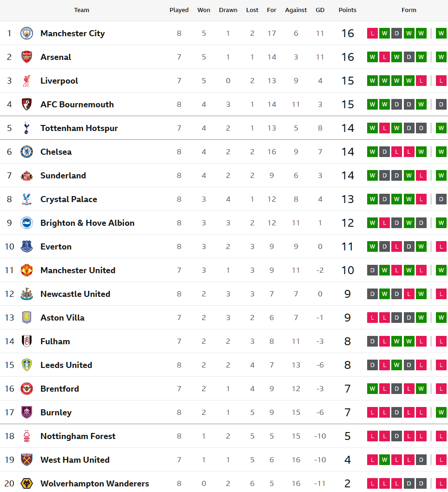Click AFC Bournemouth's latest grey D form box
This screenshot has height=492, width=448.
(441, 105)
